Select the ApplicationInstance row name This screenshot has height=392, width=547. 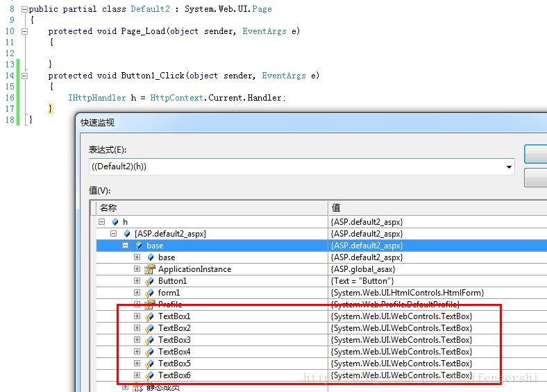[194, 269]
